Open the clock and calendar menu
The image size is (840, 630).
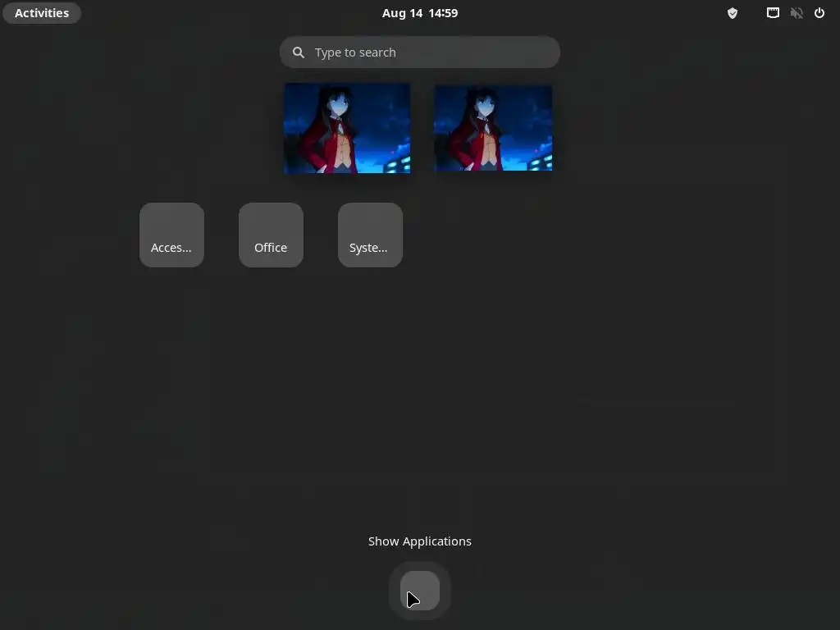point(419,13)
